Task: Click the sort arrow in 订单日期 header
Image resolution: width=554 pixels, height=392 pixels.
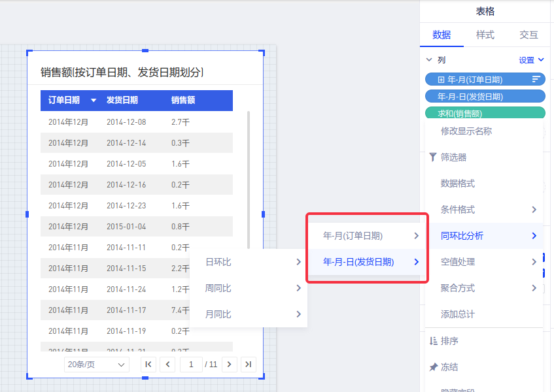Action: pyautogui.click(x=94, y=101)
